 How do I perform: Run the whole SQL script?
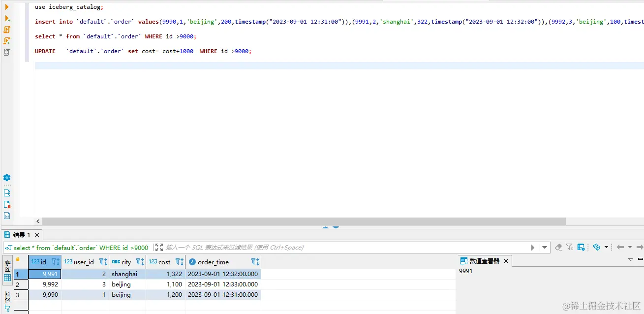tap(7, 30)
